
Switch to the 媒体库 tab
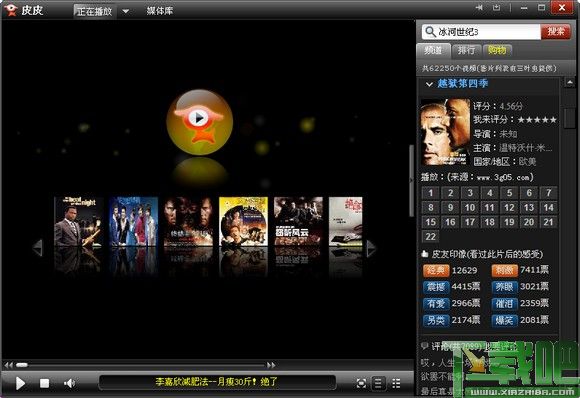point(160,11)
